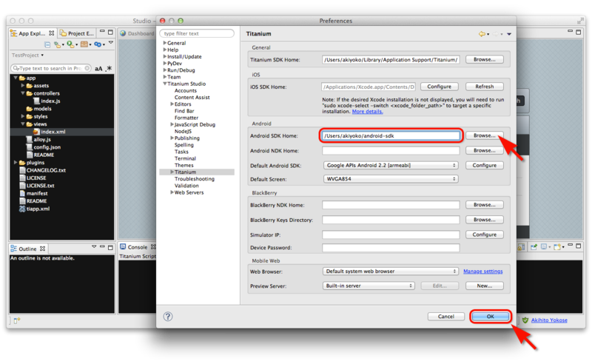Click the blue gears commands icon in App Explorer

pos(98,44)
